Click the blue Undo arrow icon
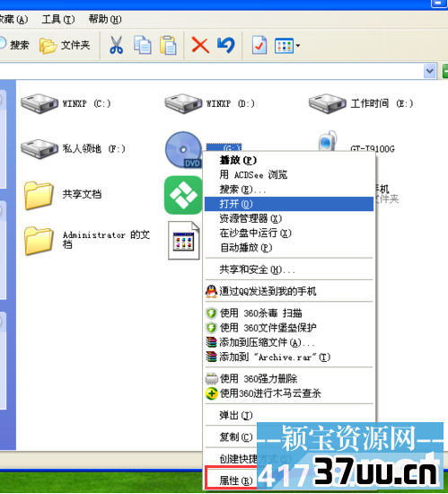 click(226, 45)
